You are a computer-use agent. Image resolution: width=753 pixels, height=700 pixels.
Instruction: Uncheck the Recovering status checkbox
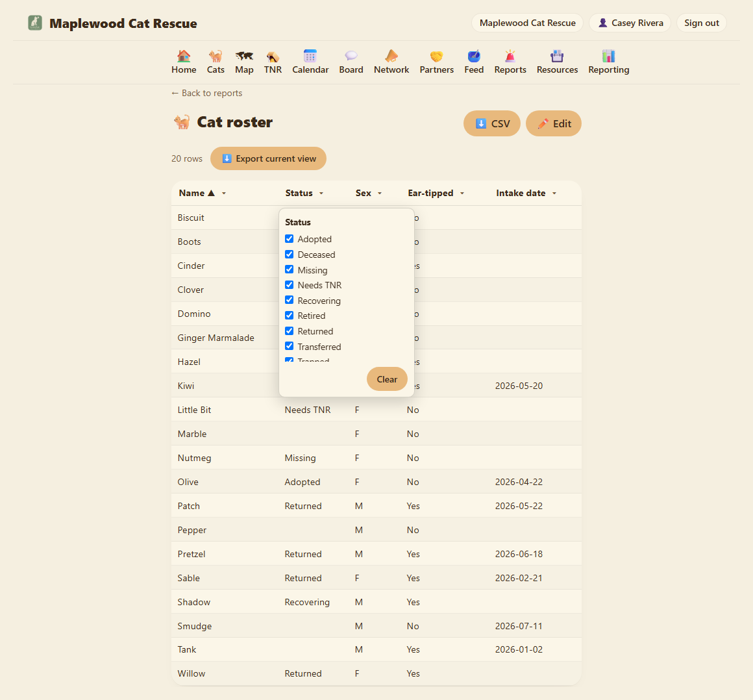289,300
